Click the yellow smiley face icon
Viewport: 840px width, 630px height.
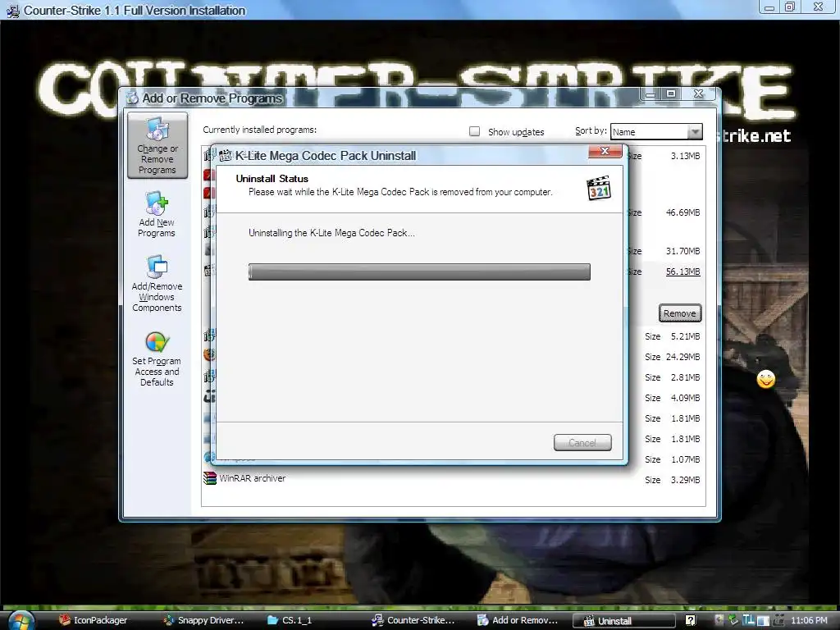(766, 379)
